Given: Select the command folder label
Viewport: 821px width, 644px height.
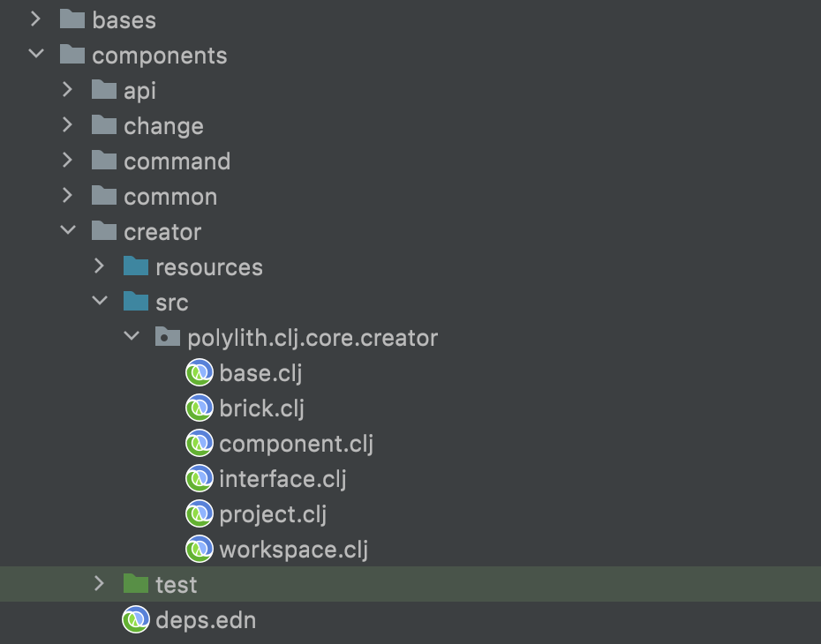Looking at the screenshot, I should coord(177,161).
